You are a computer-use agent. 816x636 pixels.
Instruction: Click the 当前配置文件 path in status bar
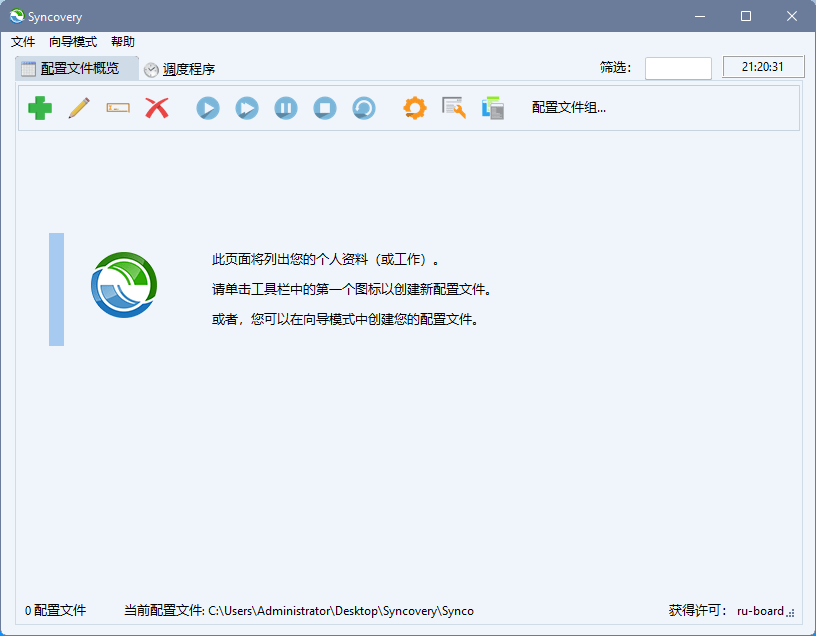click(299, 610)
